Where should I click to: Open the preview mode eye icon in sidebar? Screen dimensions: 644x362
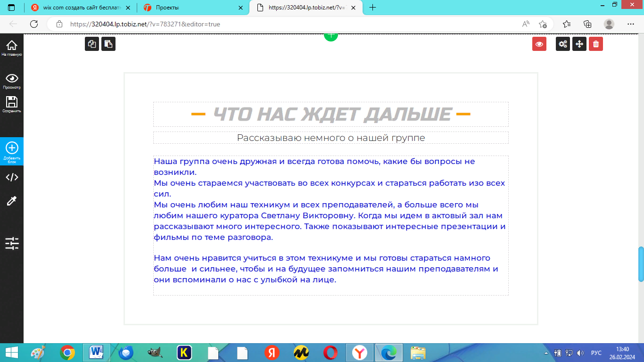pyautogui.click(x=11, y=81)
